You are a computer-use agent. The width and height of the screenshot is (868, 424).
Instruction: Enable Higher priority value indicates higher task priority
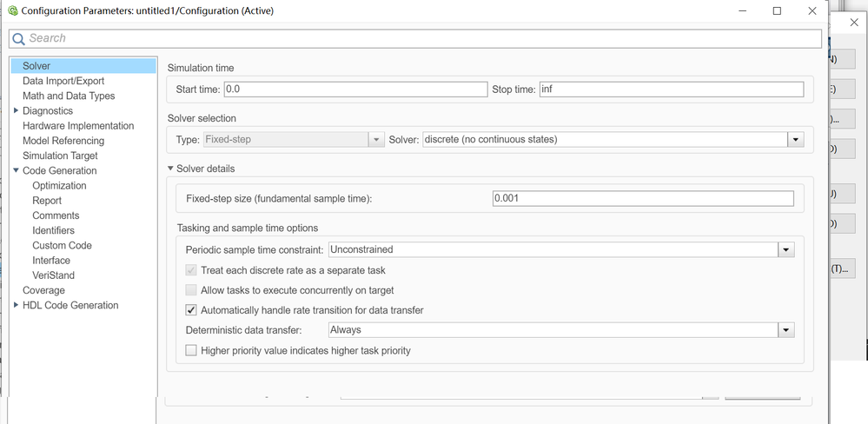pyautogui.click(x=191, y=351)
